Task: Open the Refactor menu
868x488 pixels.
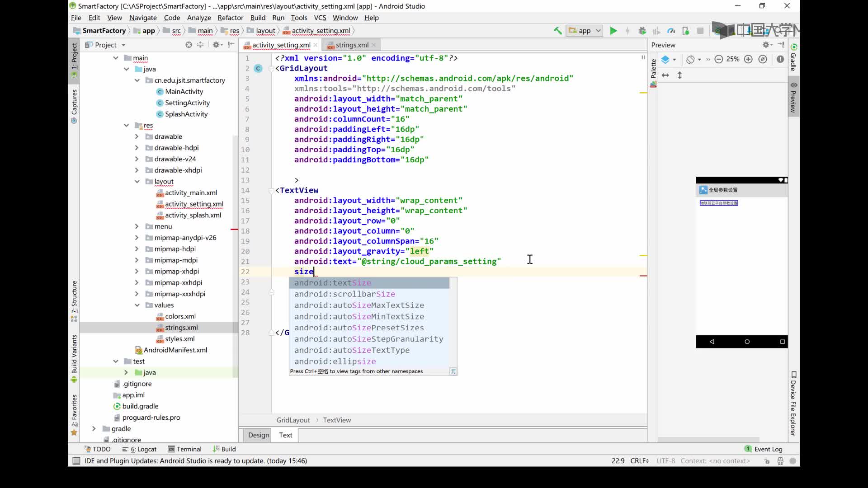Action: point(230,18)
